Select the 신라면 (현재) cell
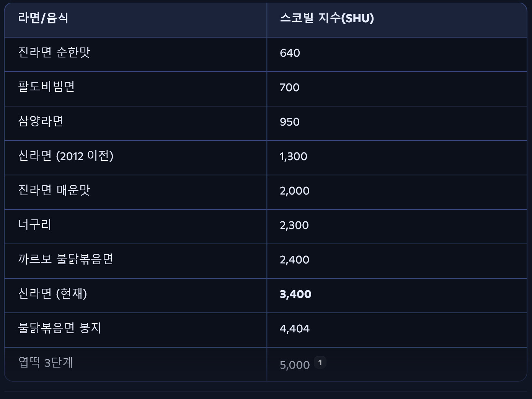Viewport: 532px width, 399px height. 135,296
